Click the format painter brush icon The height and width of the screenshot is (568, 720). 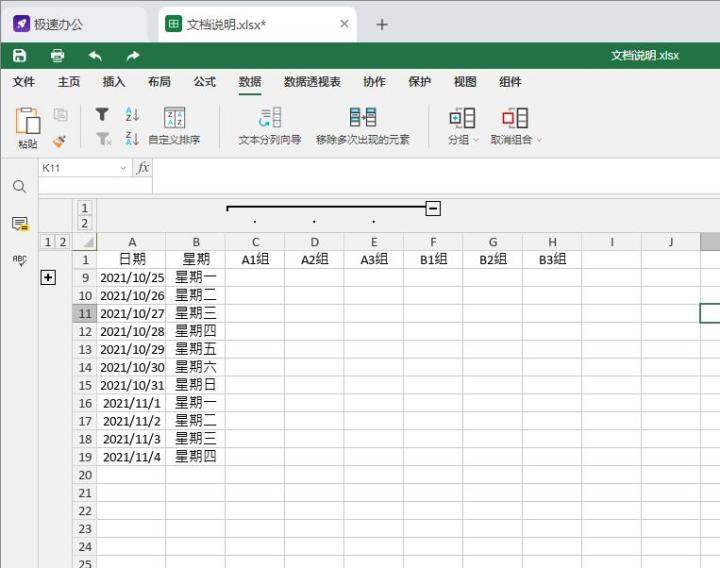pyautogui.click(x=59, y=141)
